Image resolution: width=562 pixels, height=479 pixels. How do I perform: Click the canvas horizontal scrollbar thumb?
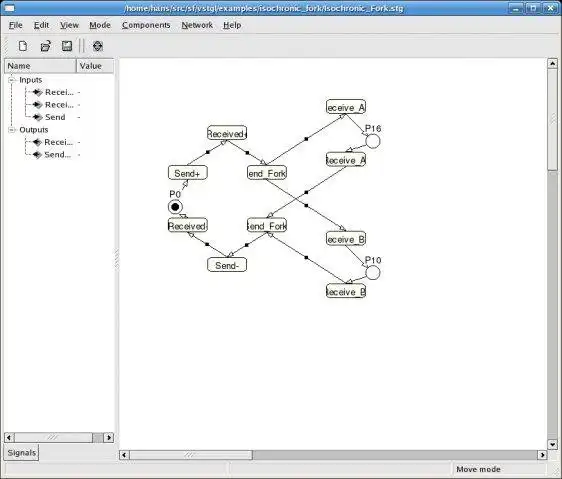(191, 455)
